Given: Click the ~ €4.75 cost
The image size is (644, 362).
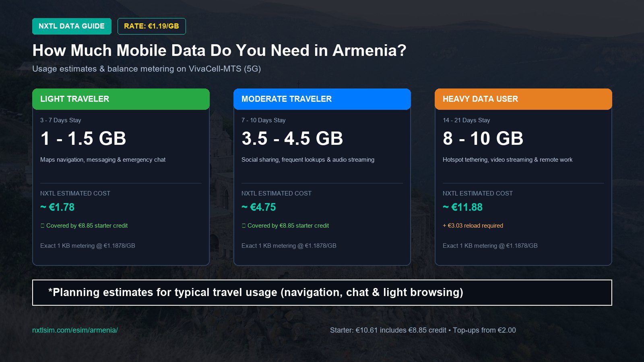Looking at the screenshot, I should click(x=259, y=207).
